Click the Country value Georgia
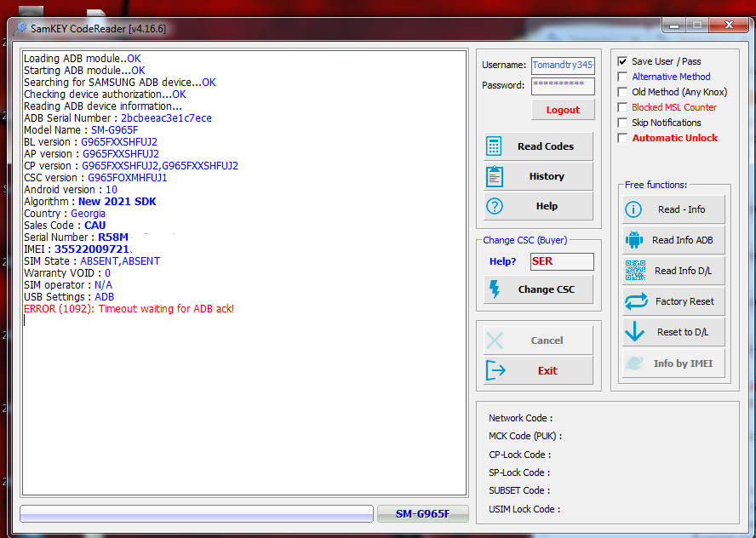The width and height of the screenshot is (756, 538). [88, 214]
